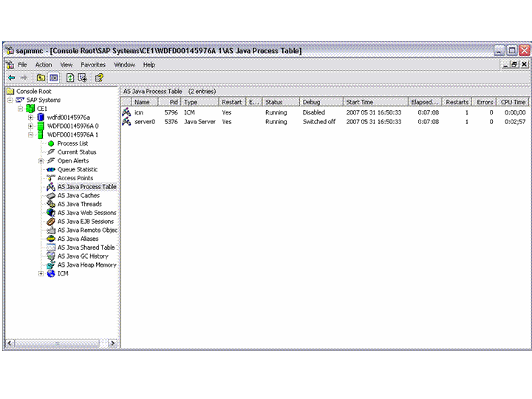
Task: Open the Favorites menu
Action: 93,64
